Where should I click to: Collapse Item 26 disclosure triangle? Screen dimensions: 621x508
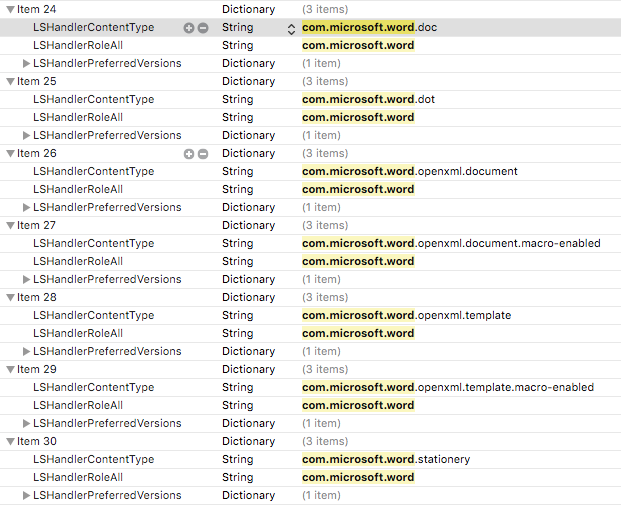[10, 154]
